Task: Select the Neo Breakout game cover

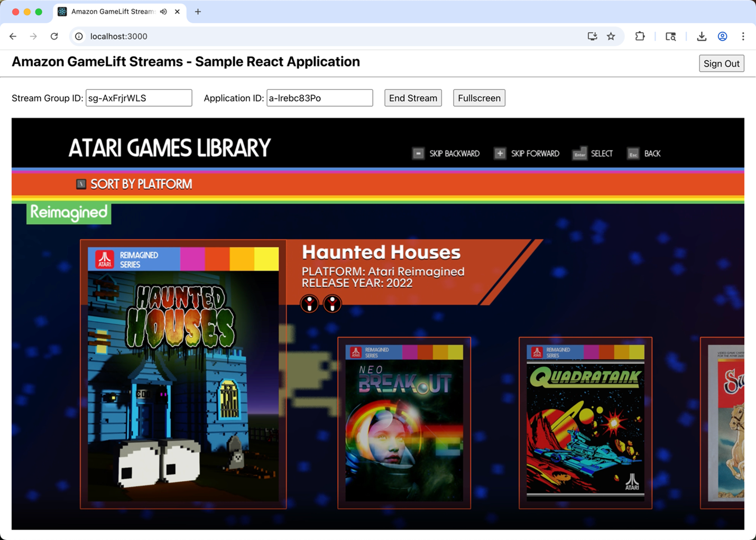Action: click(404, 423)
